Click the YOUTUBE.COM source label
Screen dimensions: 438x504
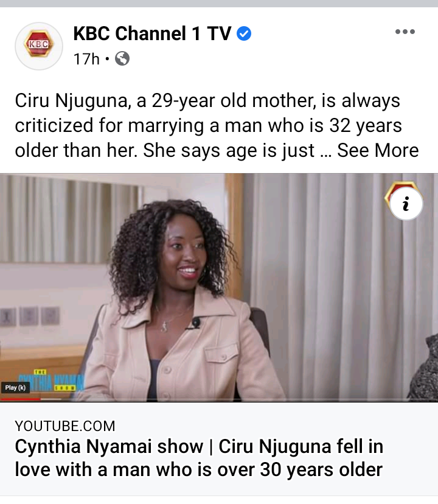tap(65, 426)
